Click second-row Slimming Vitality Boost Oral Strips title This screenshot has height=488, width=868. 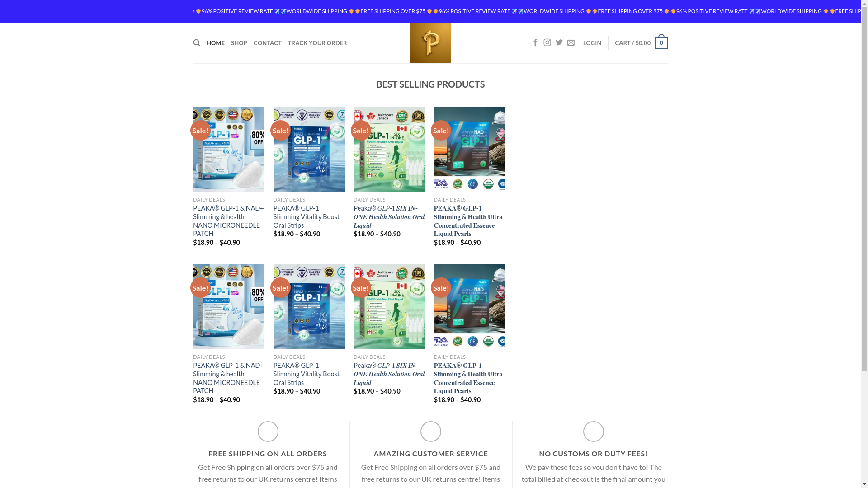(307, 374)
